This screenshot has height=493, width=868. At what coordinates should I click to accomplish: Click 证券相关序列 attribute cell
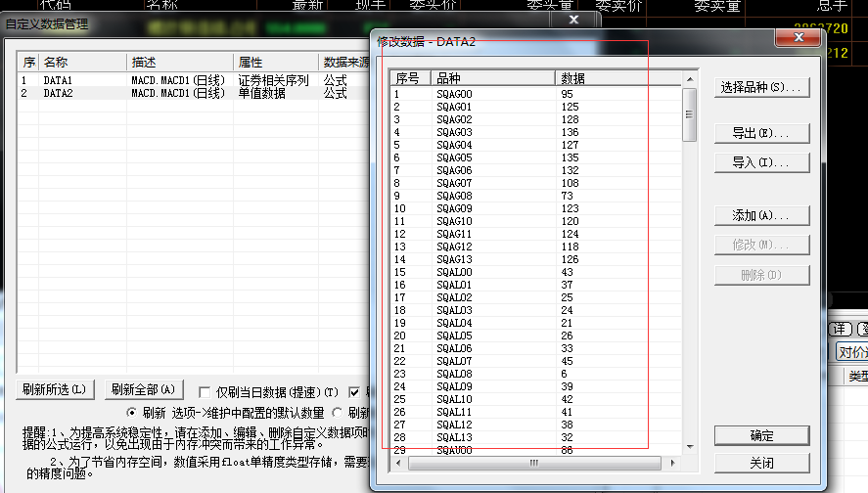pyautogui.click(x=273, y=80)
